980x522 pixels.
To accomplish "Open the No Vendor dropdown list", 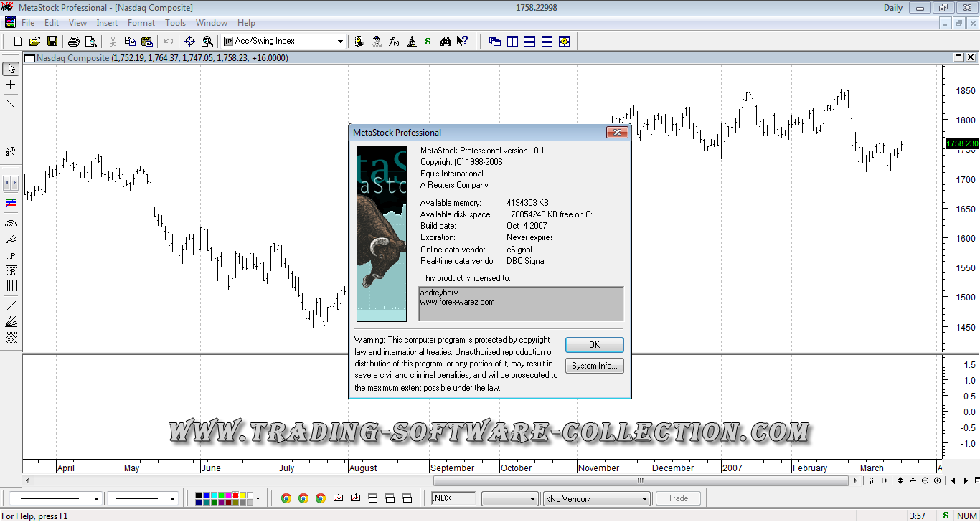I will coord(644,498).
